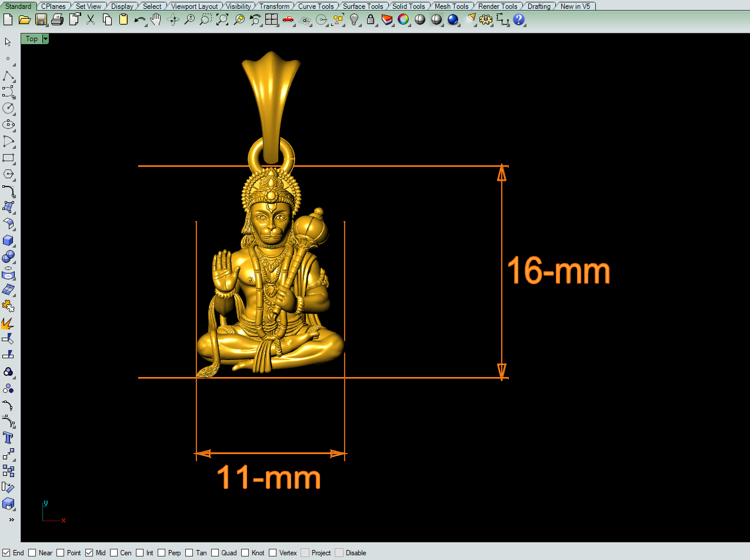Click the Explode icon in the left toolbar
Screen dimensions: 750x560
click(x=8, y=322)
